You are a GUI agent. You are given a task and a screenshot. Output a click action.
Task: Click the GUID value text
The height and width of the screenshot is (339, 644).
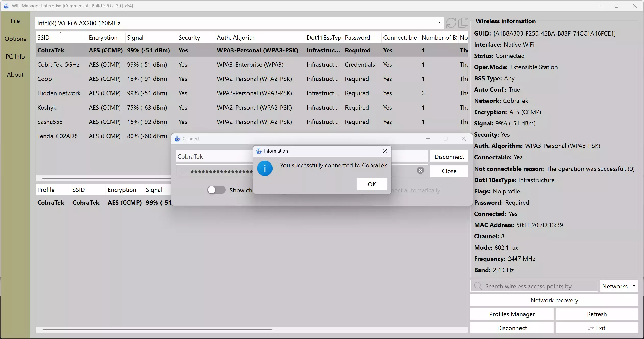[554, 33]
